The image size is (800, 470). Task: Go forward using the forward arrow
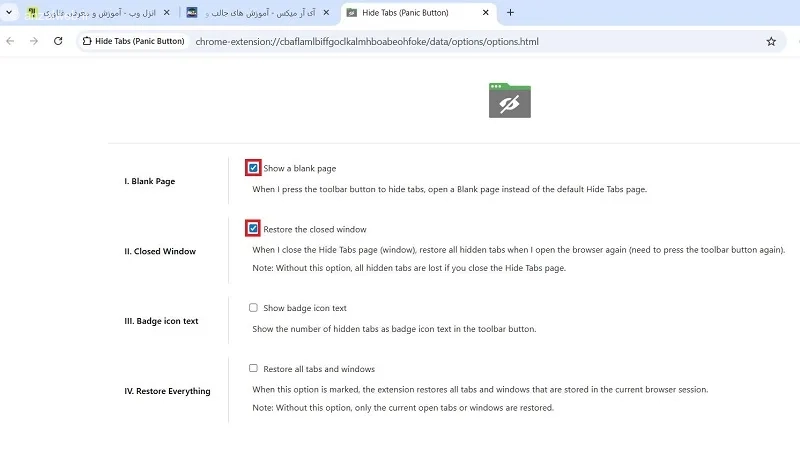(x=34, y=41)
